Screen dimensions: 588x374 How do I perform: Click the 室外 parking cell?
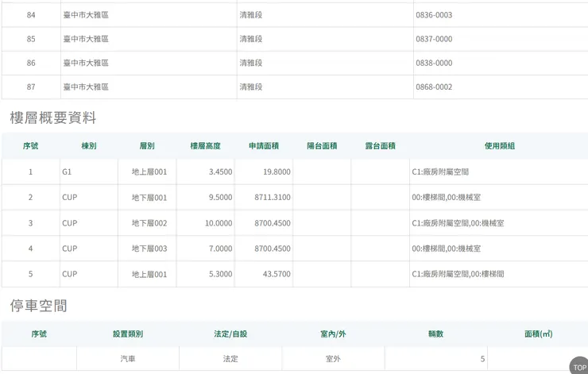tap(334, 359)
